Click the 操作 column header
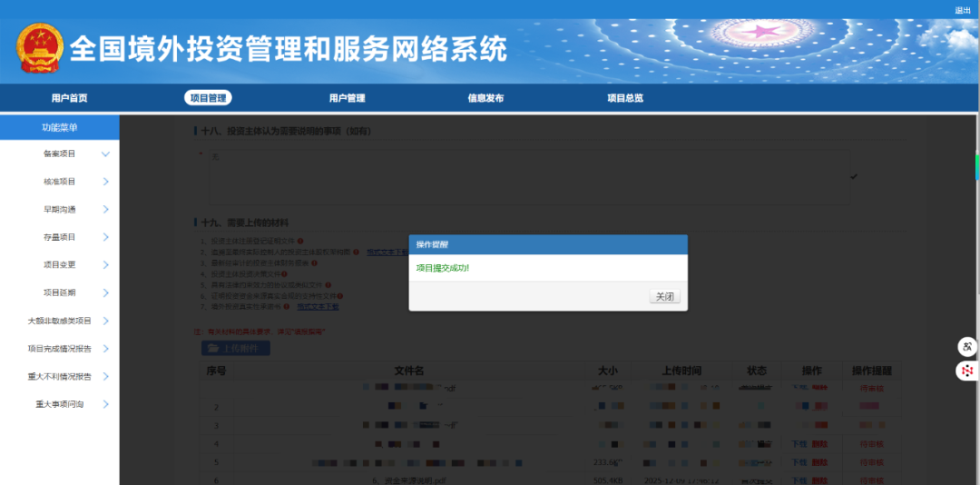The image size is (980, 485). 811,371
